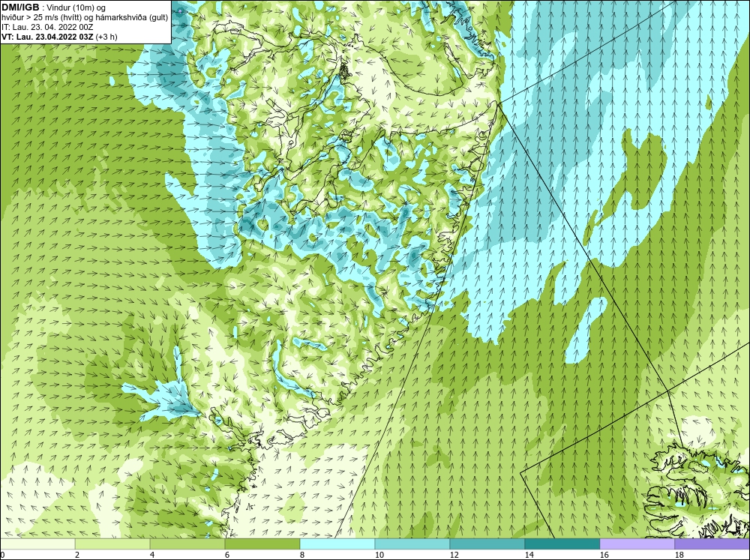Viewport: 750px width, 560px height.
Task: Click legend tick label '18'
Action: click(679, 555)
